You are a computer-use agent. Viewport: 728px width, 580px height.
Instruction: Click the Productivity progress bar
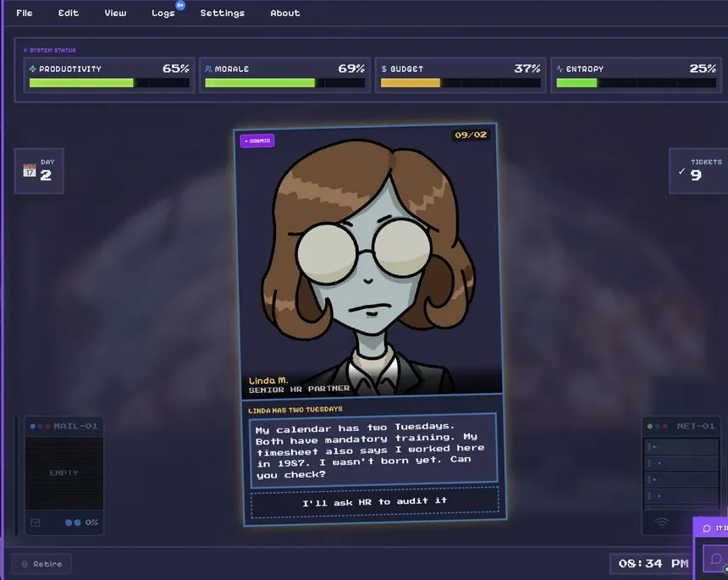pos(109,83)
